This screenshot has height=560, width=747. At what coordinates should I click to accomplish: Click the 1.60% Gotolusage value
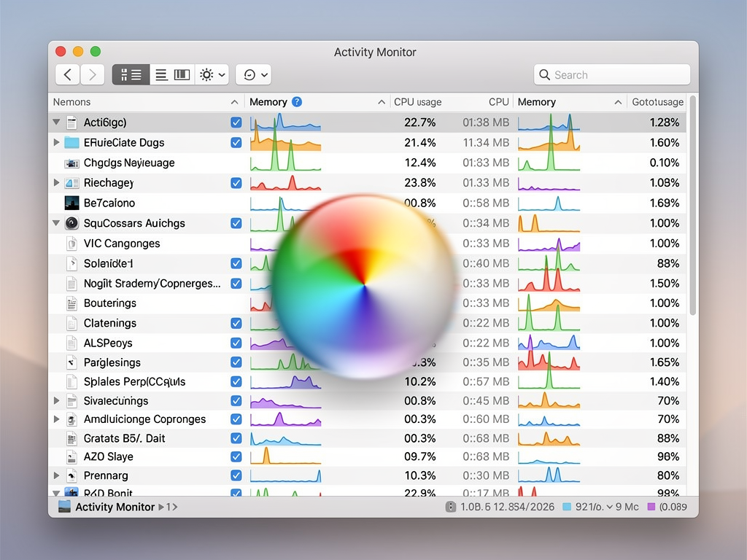664,142
